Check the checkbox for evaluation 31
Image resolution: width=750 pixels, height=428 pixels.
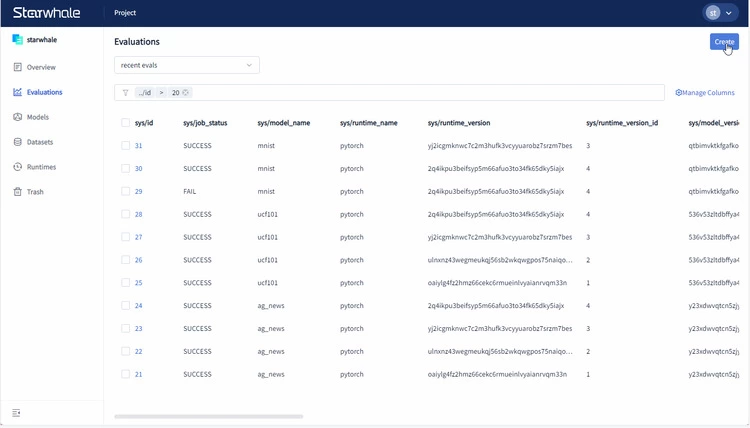coord(126,146)
